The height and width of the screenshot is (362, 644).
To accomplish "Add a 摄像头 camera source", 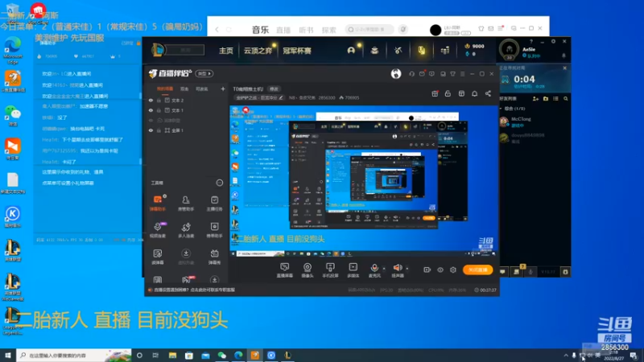I will [x=308, y=270].
